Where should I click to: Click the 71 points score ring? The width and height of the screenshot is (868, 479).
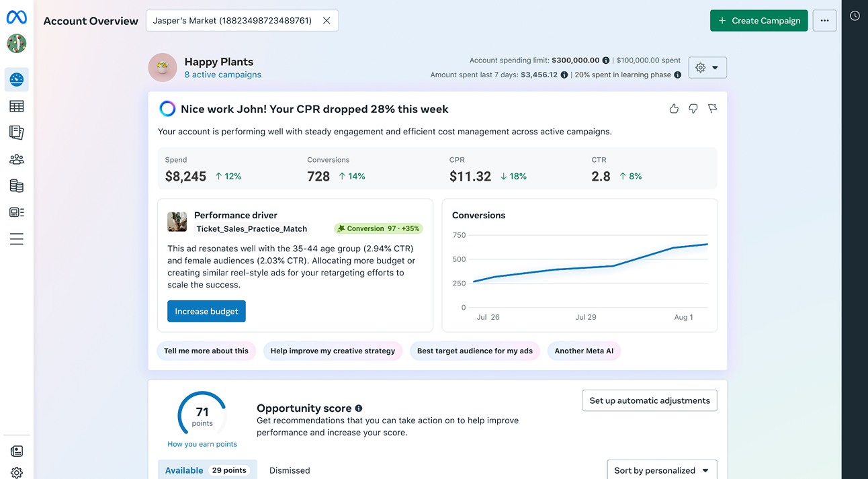pos(202,415)
